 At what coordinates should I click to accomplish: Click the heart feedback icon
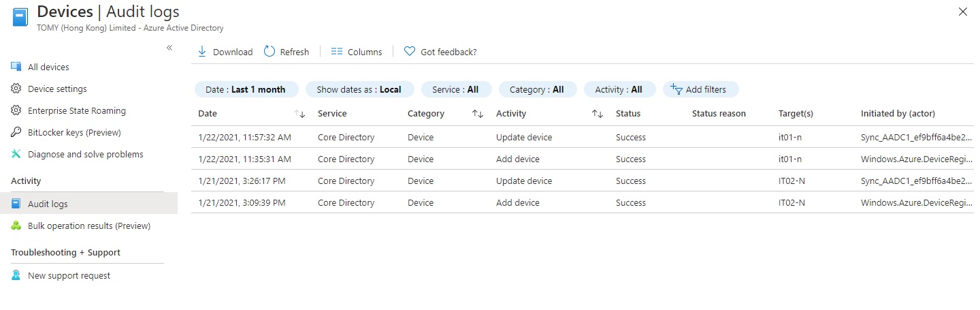click(x=409, y=51)
